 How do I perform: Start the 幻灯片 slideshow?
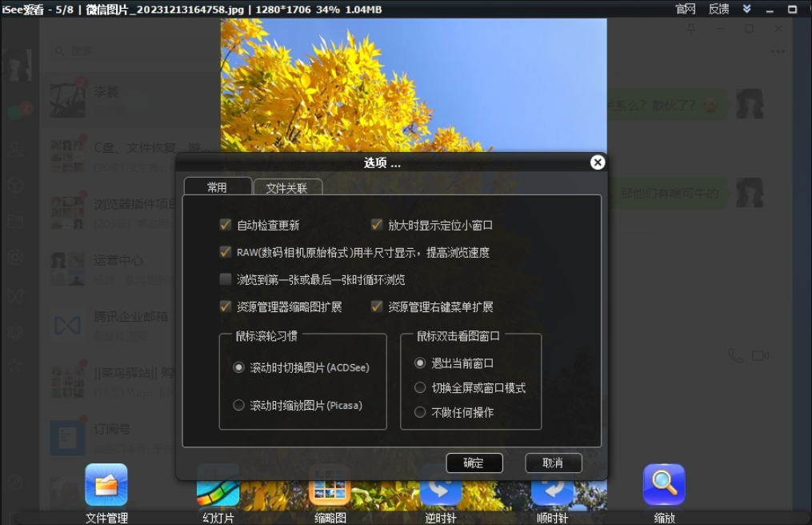click(218, 491)
